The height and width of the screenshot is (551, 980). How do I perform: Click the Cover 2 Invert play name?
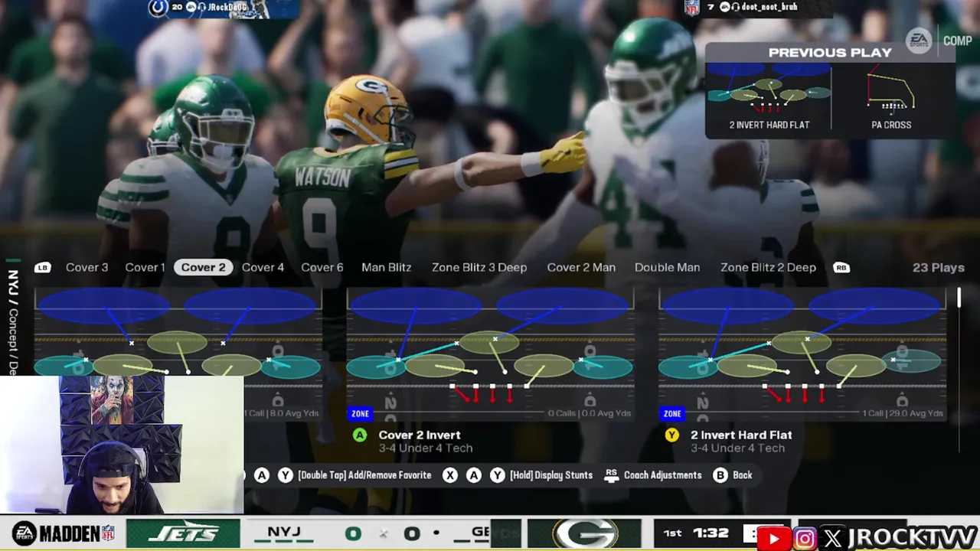pos(420,435)
